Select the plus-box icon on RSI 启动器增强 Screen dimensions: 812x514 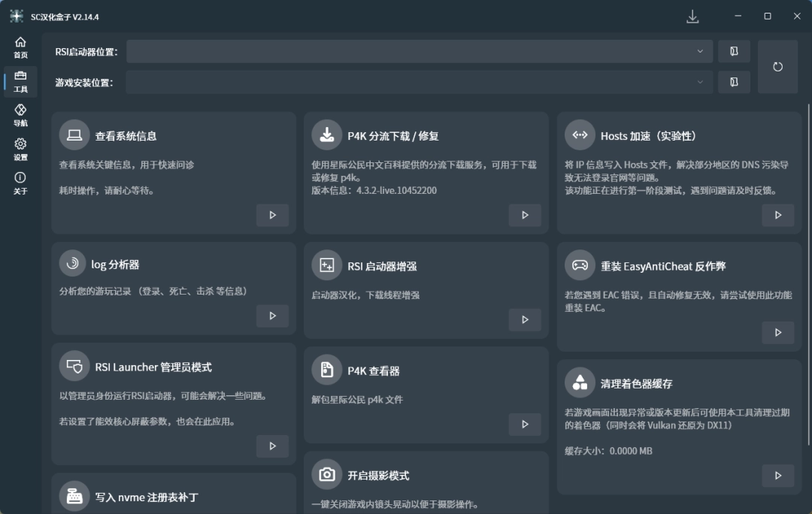point(326,265)
